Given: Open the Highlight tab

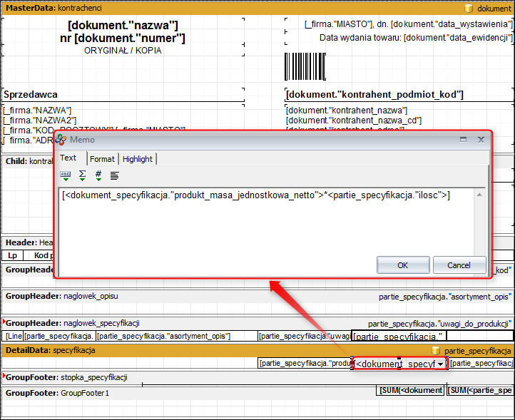Looking at the screenshot, I should 137,159.
